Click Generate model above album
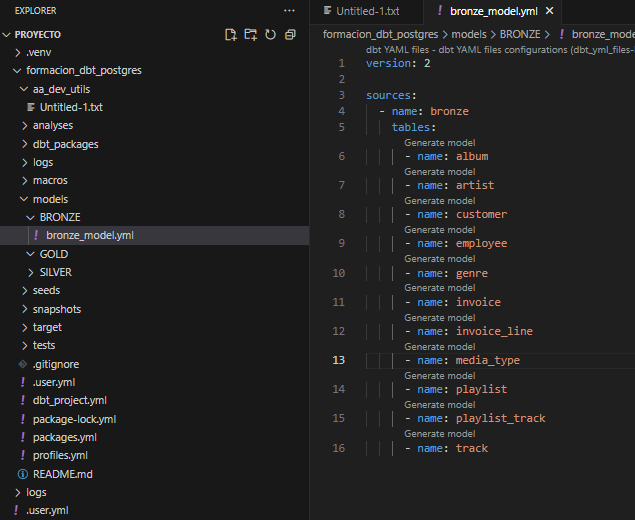Viewport: 635px width, 520px height. (x=439, y=143)
